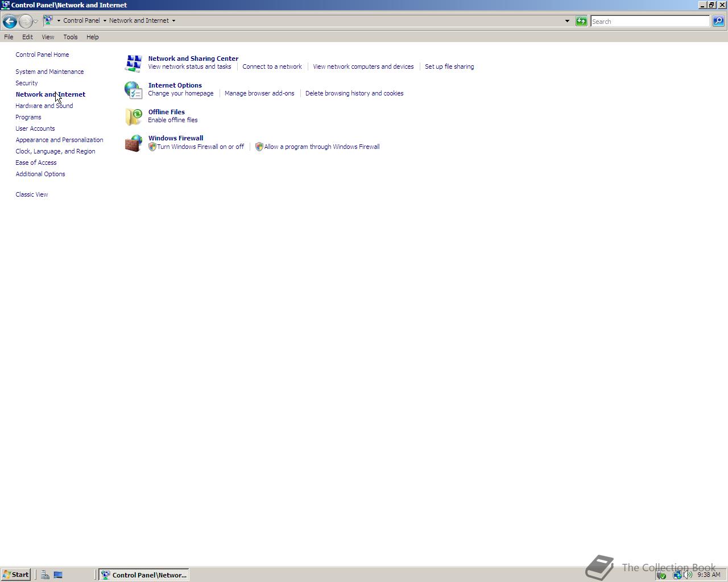Open Appearance and Personalization category
This screenshot has height=582, width=728.
(59, 140)
